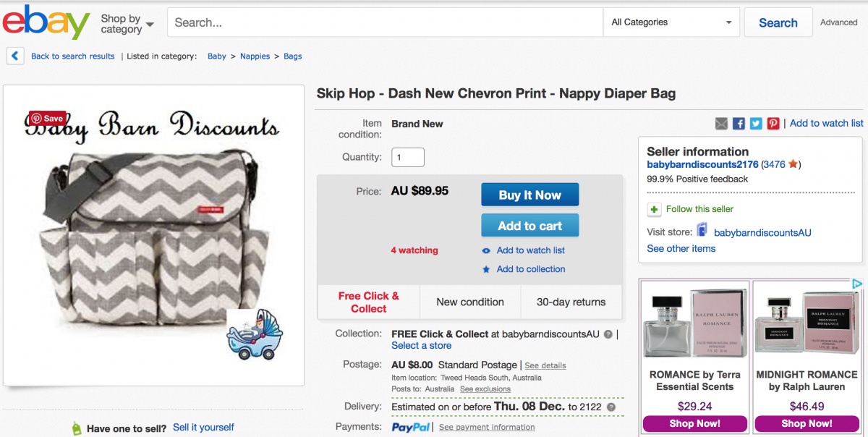Click the help icon next to Collection info
Image resolution: width=868 pixels, height=437 pixels.
pyautogui.click(x=608, y=334)
